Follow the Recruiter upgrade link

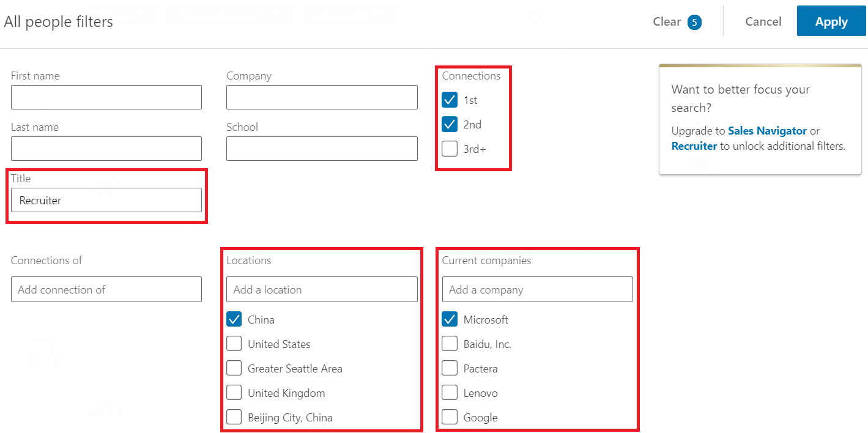[694, 146]
